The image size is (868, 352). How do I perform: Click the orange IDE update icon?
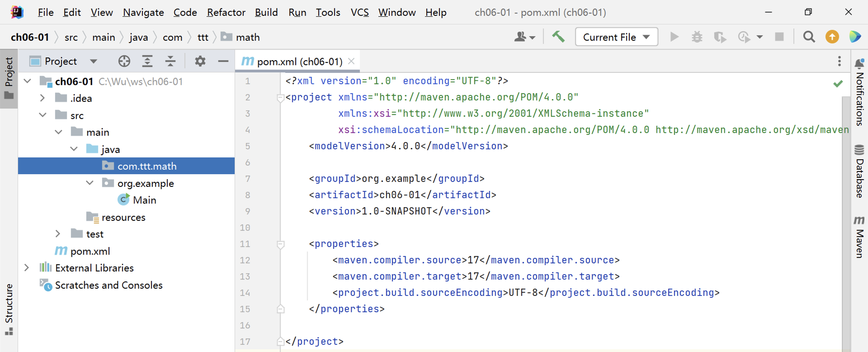[832, 37]
